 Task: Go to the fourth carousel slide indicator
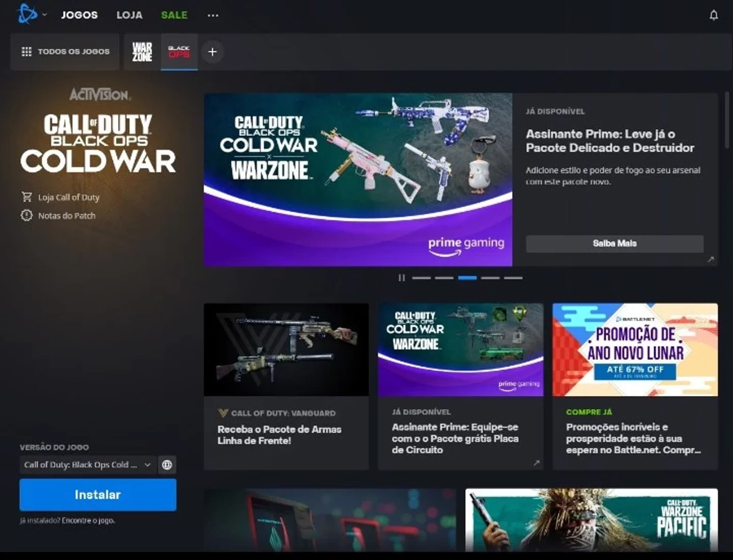point(490,278)
